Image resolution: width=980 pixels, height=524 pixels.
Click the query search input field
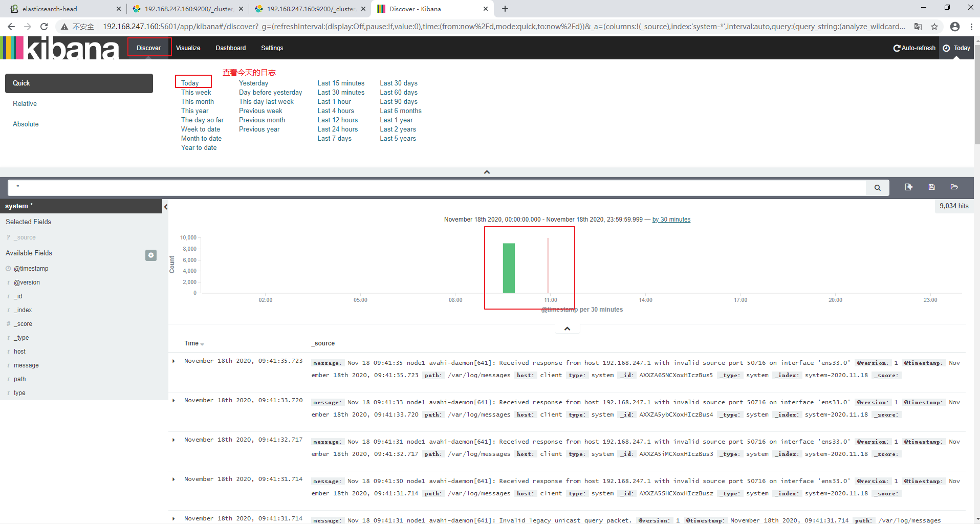(437, 188)
